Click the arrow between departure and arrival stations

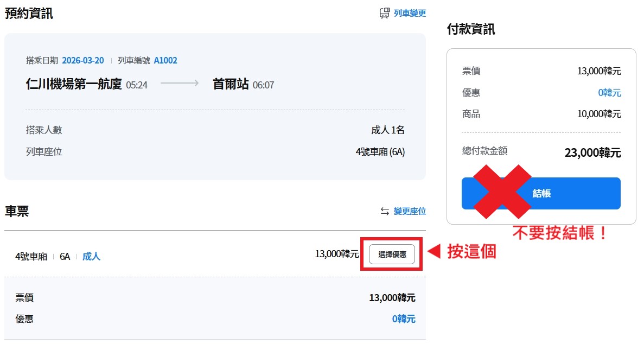coord(180,84)
